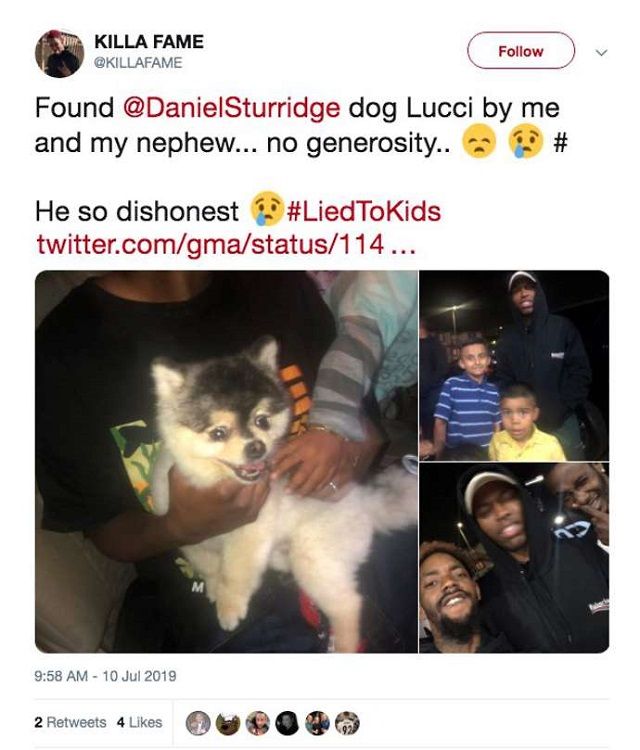Open the first liker's avatar
Image resolution: width=640 pixels, height=750 pixels.
click(x=198, y=723)
